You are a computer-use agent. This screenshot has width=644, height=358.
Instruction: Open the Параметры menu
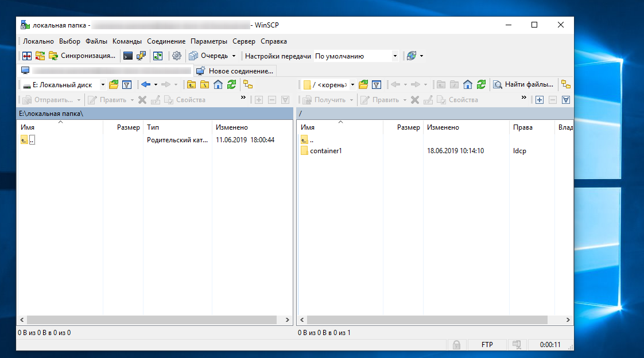(x=209, y=41)
